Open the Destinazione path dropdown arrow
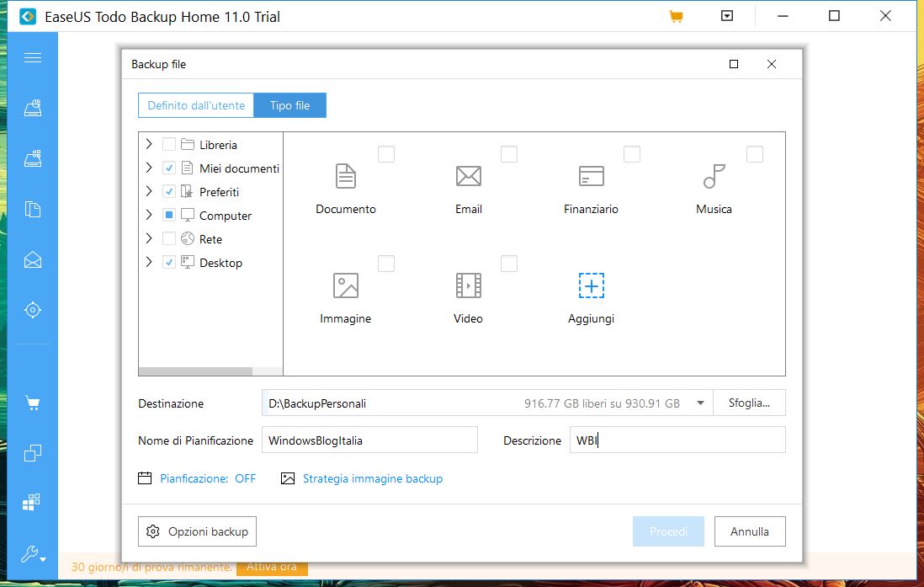924x587 pixels. click(x=700, y=403)
